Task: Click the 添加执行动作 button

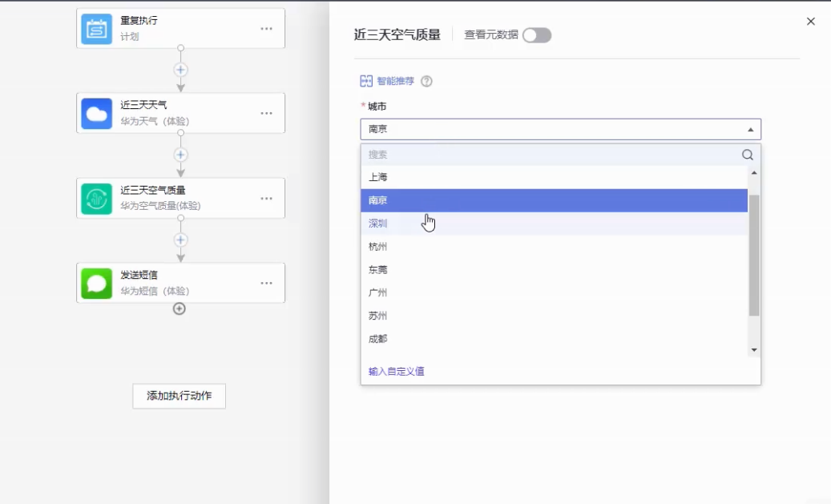Action: click(x=179, y=396)
